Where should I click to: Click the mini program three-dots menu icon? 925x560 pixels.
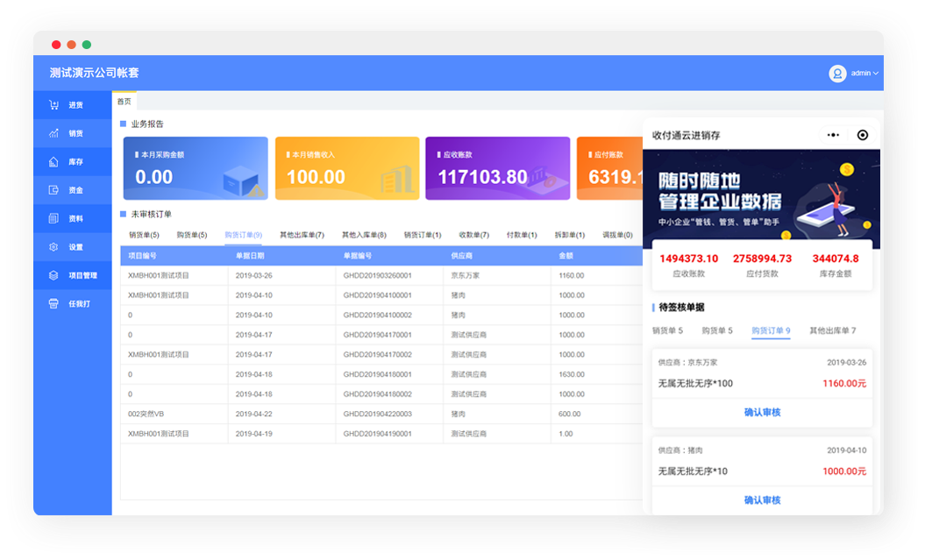point(833,135)
